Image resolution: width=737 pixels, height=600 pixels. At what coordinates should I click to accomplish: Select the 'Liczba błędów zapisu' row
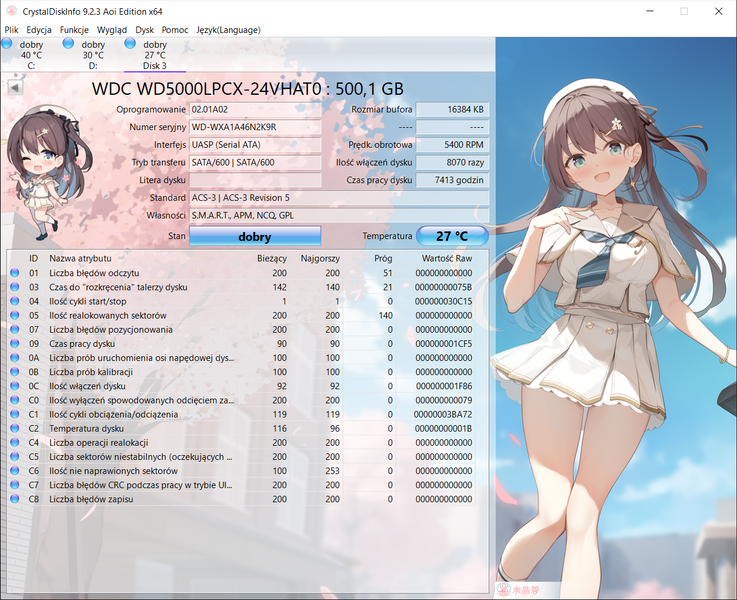(242, 499)
